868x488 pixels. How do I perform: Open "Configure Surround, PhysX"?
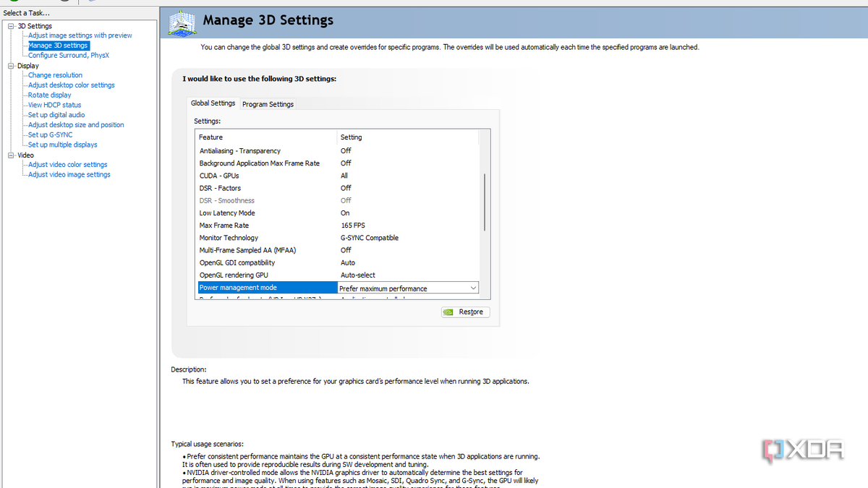click(x=68, y=55)
